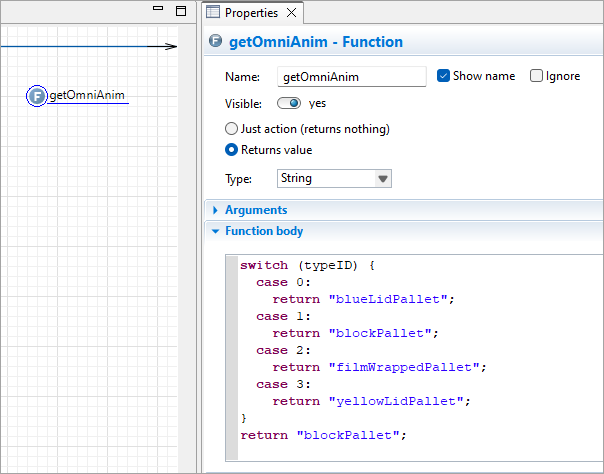Viewport: 604px width, 474px height.
Task: Collapse the Function body section
Action: pos(216,231)
